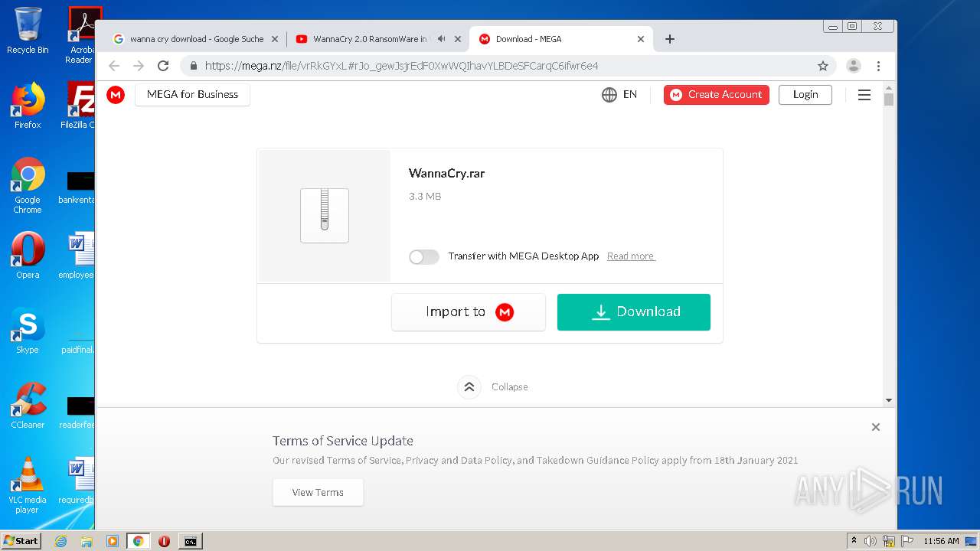Open Chrome three-dot menu

pyautogui.click(x=878, y=66)
